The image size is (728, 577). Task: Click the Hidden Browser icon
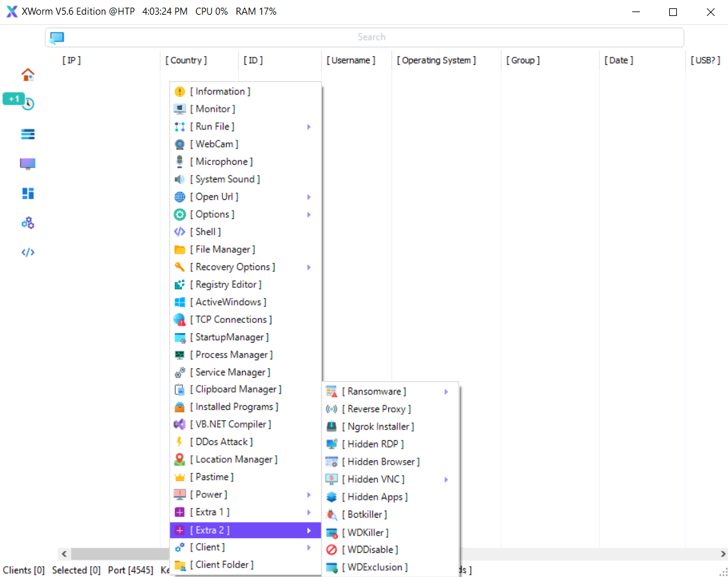331,462
